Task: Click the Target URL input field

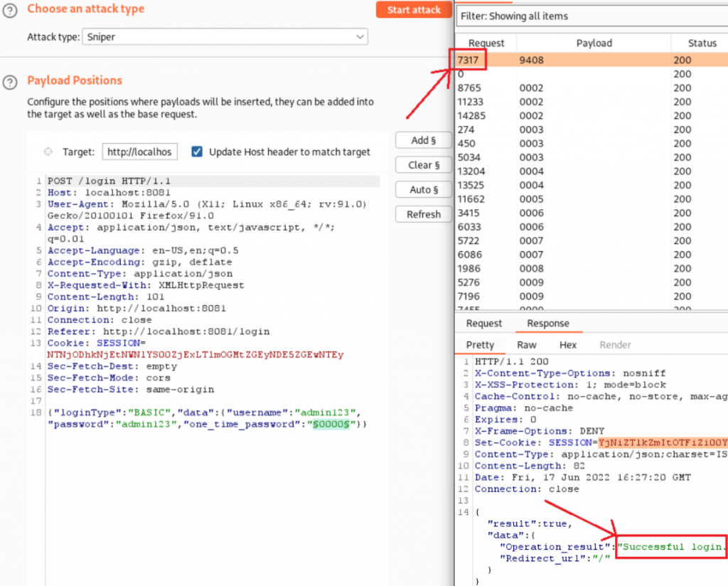Action: [x=140, y=152]
